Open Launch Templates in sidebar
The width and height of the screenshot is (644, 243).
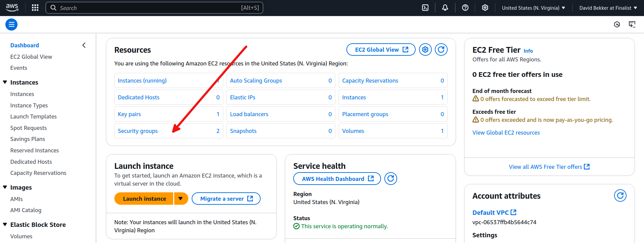(34, 116)
